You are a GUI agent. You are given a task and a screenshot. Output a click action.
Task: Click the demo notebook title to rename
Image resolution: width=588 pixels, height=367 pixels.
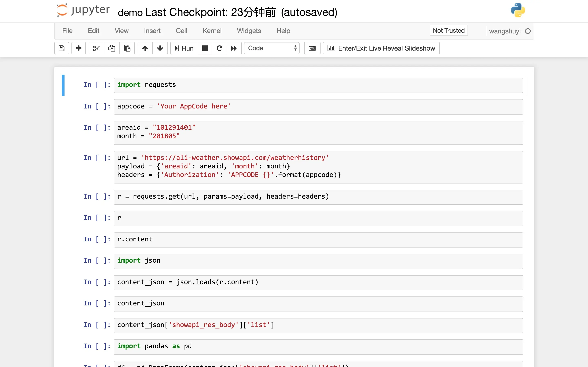coord(130,12)
